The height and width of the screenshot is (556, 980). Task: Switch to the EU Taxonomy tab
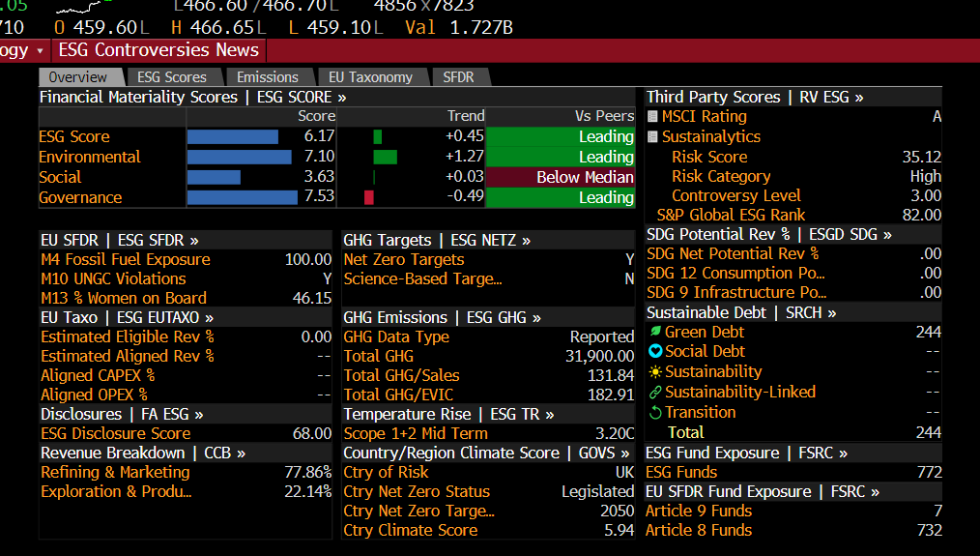coord(370,77)
